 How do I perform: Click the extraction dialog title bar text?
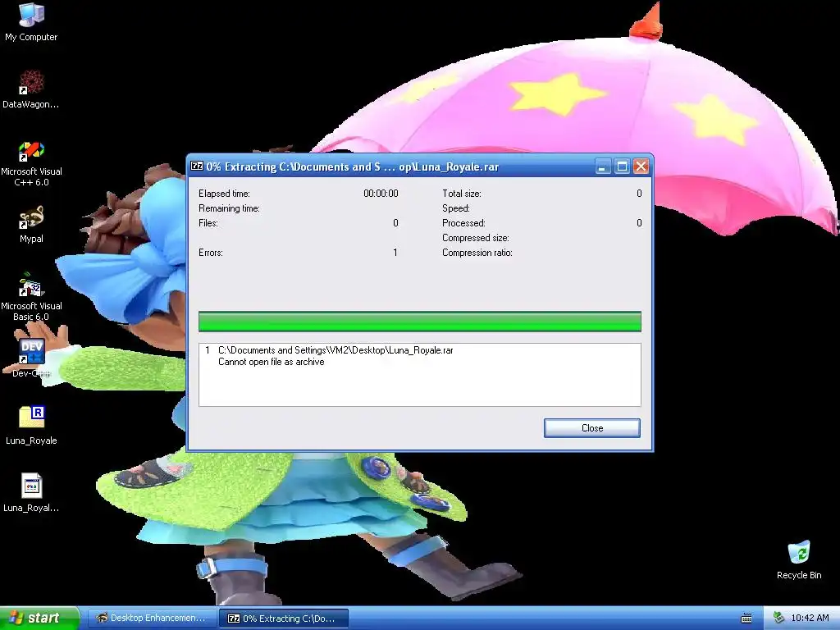pos(353,167)
